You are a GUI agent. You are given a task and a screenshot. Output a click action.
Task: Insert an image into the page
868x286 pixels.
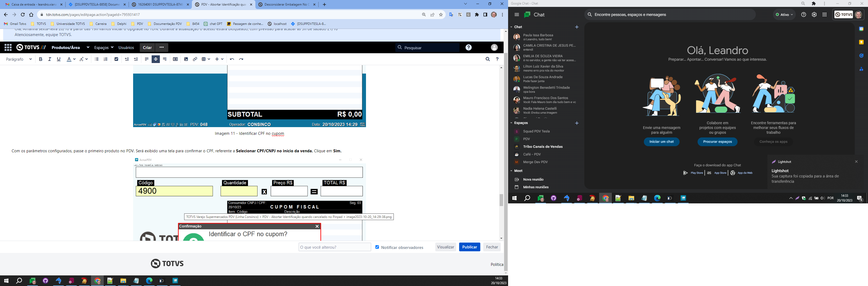(186, 59)
